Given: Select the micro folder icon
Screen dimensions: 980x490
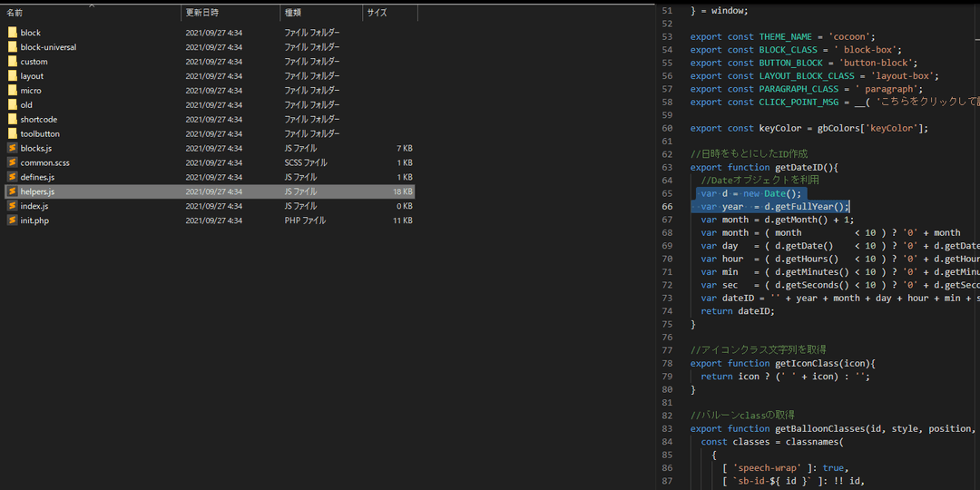Looking at the screenshot, I should 13,90.
